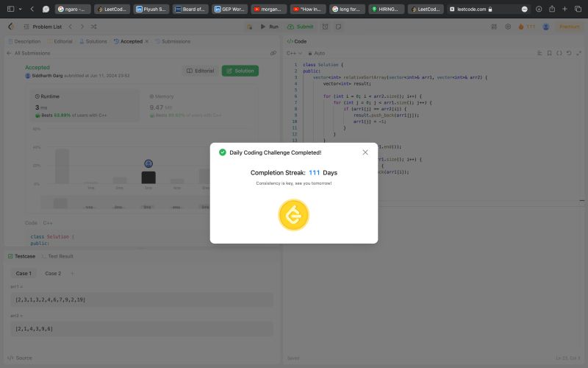The image size is (588, 368).
Task: Click the green checkmark in the dialog
Action: pyautogui.click(x=223, y=152)
